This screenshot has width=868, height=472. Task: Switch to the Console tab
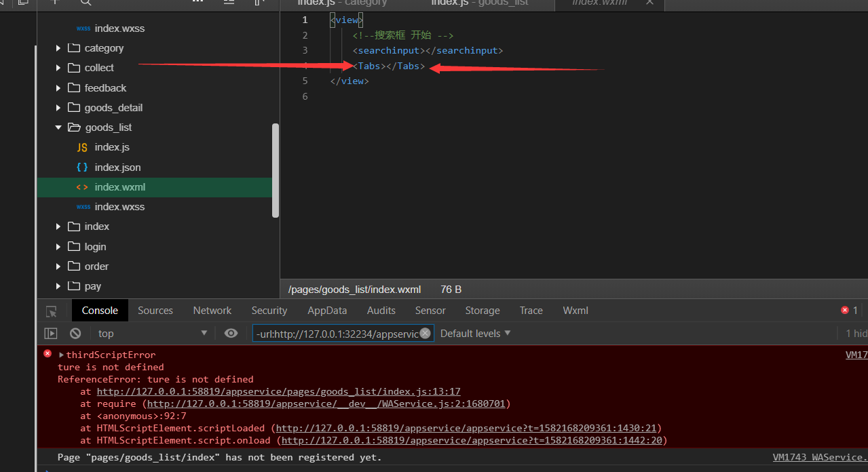point(100,311)
